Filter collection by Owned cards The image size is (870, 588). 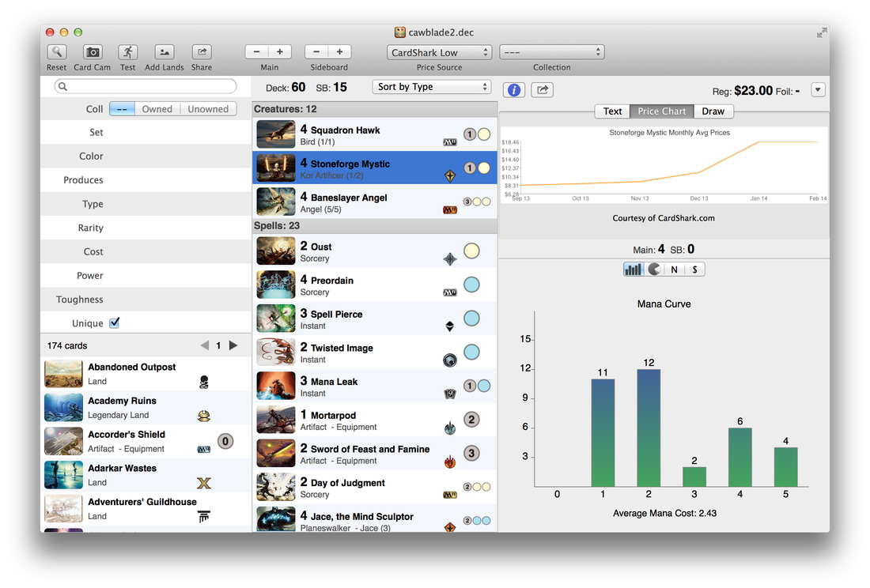tap(157, 108)
